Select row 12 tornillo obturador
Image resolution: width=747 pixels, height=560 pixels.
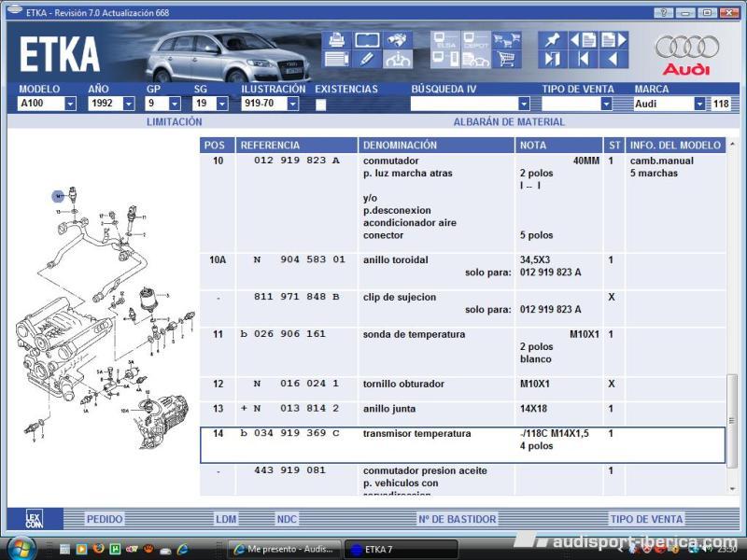pos(462,389)
